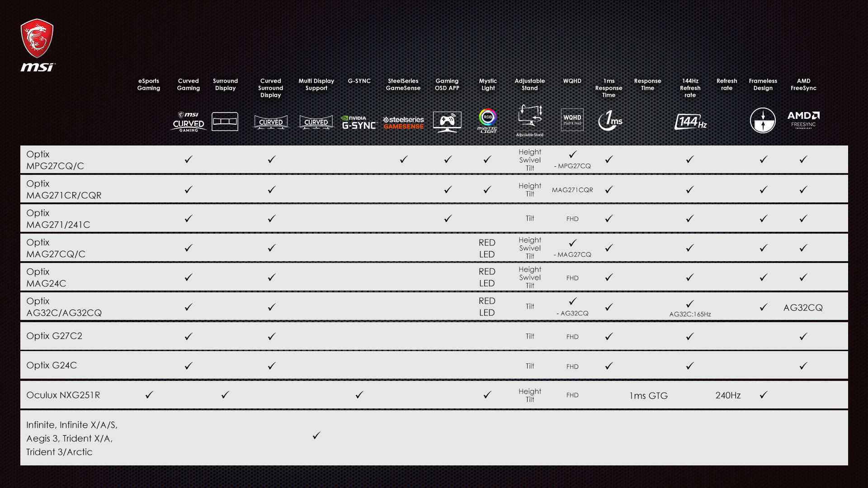
Task: Click the Gaming OSD APP checkmark for MAG271/241C
Action: click(448, 218)
